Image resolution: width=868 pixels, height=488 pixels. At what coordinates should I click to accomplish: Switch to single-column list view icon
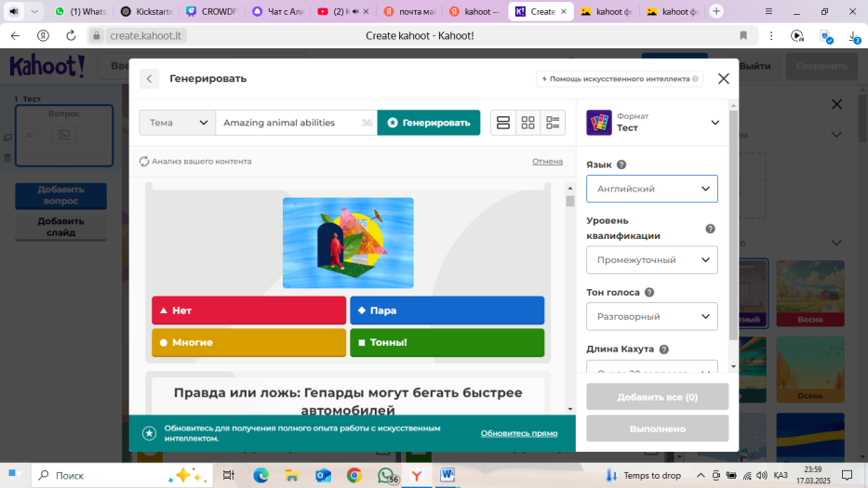[x=503, y=123]
